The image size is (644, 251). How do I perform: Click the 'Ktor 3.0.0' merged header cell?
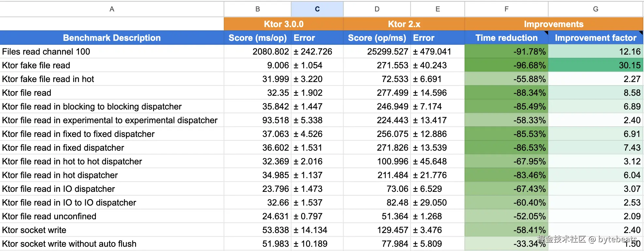pos(284,24)
